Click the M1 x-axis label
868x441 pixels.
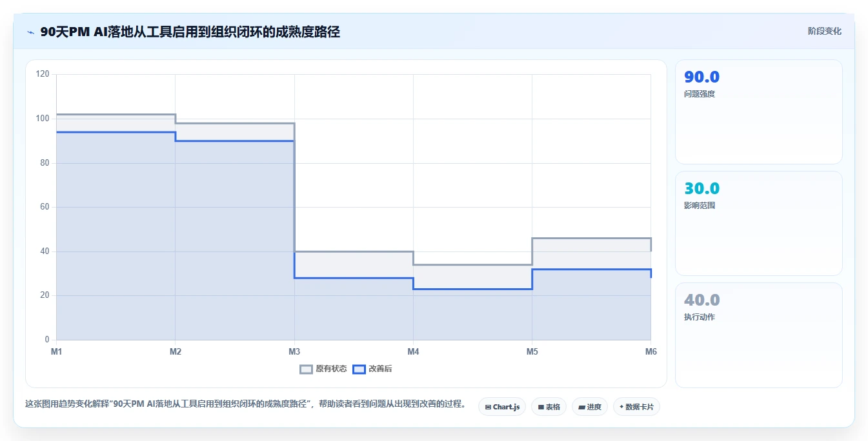point(57,351)
